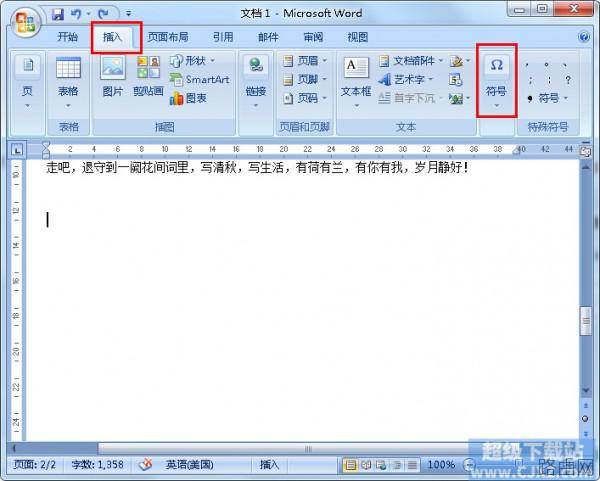
Task: Select the 插入 ribbon tab
Action: [x=113, y=37]
